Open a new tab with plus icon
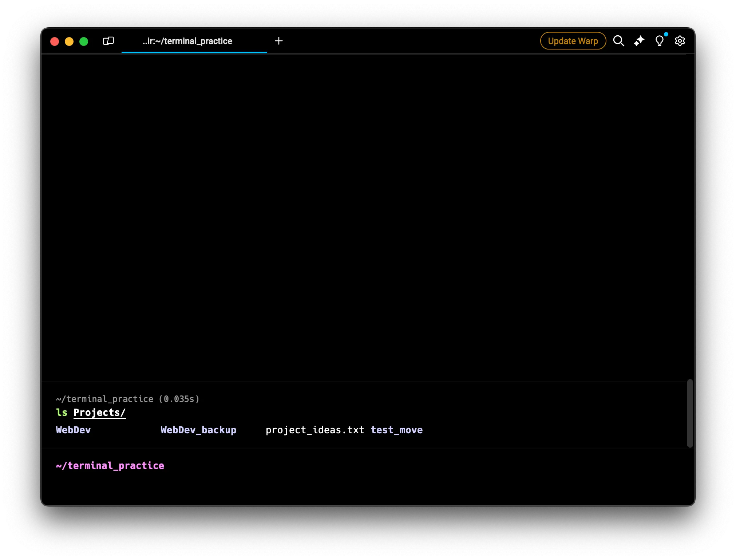The image size is (736, 560). click(x=279, y=41)
